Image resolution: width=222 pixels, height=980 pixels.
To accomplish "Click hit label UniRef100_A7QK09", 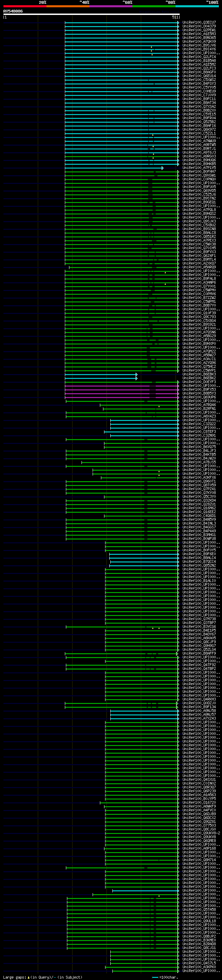I will click(199, 41).
